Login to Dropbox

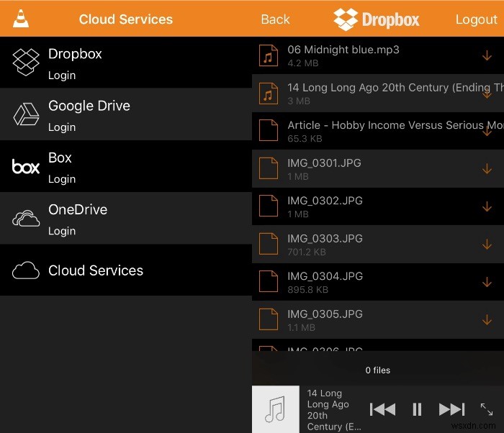tap(62, 76)
